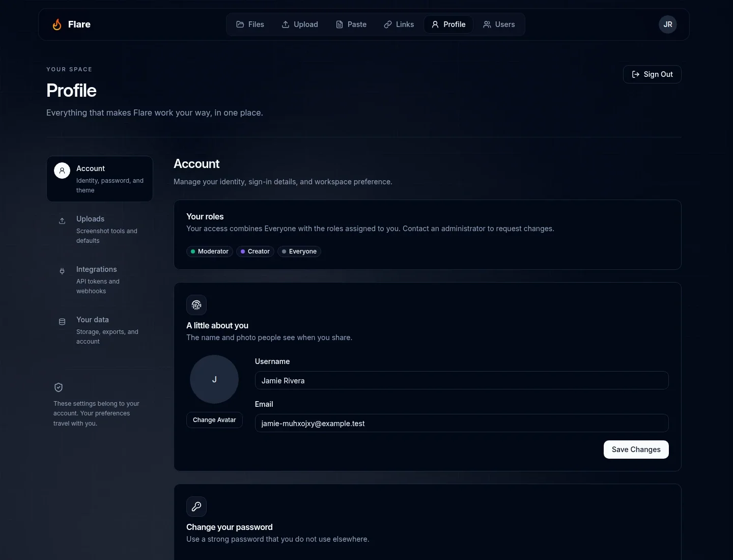Screen dimensions: 733x560
Task: Open the Files tab
Action: (250, 24)
